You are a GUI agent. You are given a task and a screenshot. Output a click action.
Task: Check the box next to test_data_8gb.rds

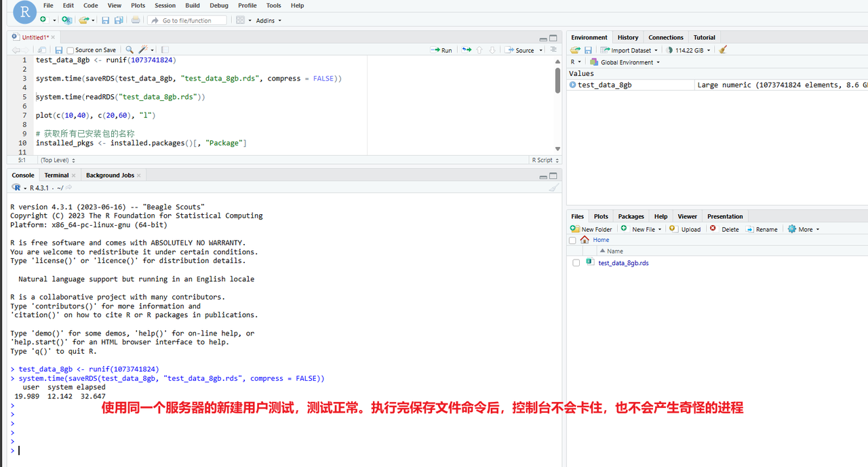576,262
